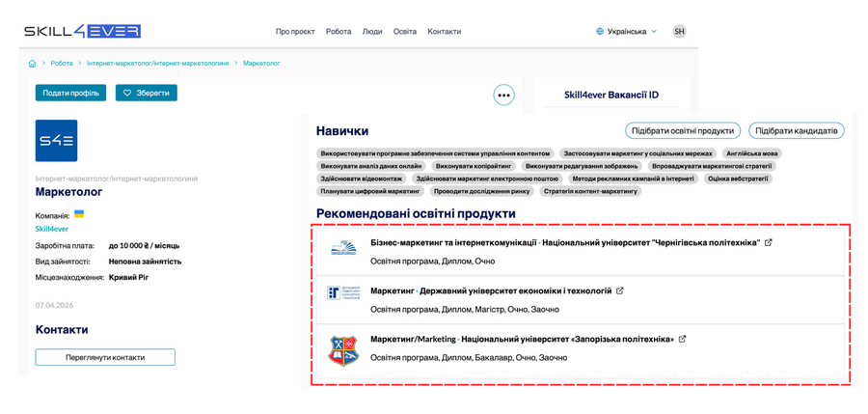Click Запорізька політехніка coat of arms logo
Screen dimensions: 868x414
point(343,350)
